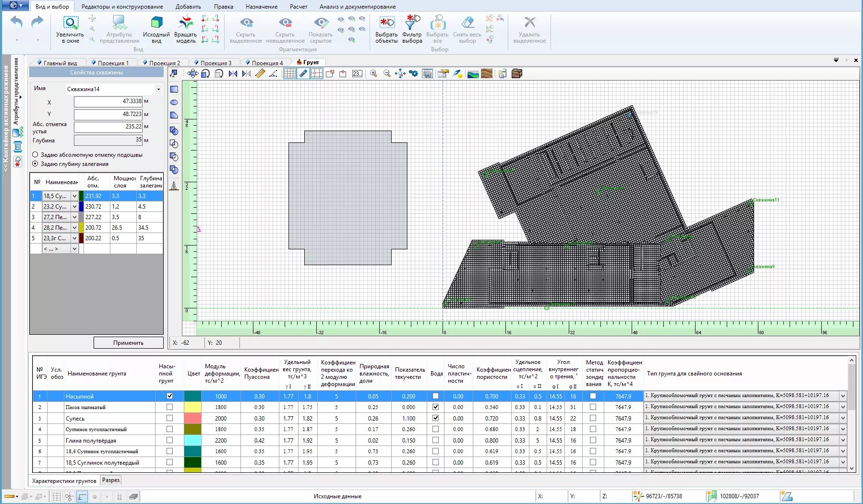Open the tab list dropdown arrow near close button
Image resolution: width=863 pixels, height=504 pixels.
point(836,60)
